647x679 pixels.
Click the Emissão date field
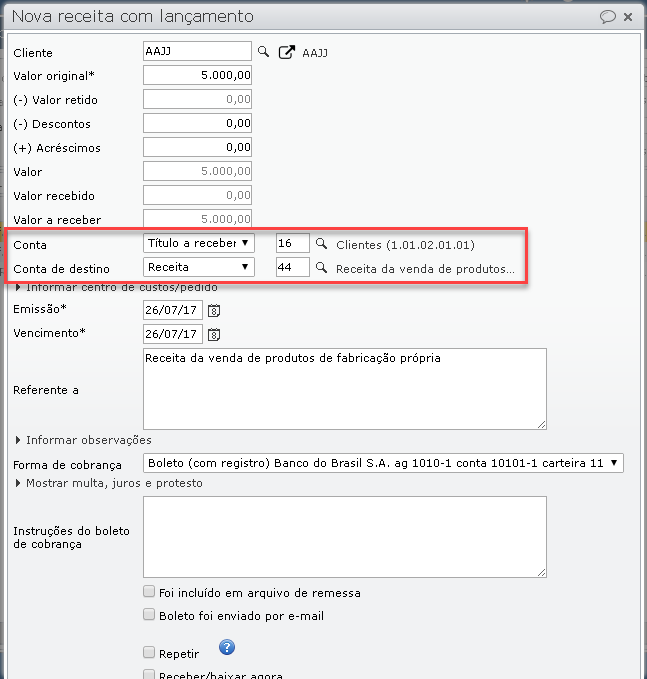[173, 310]
